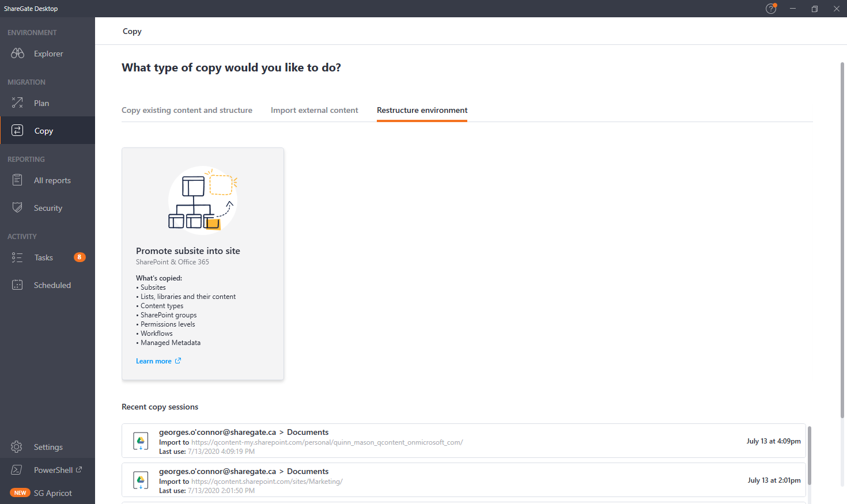Click Google Drive icon of July 13 4:09pm session
The image size is (847, 504).
141,441
